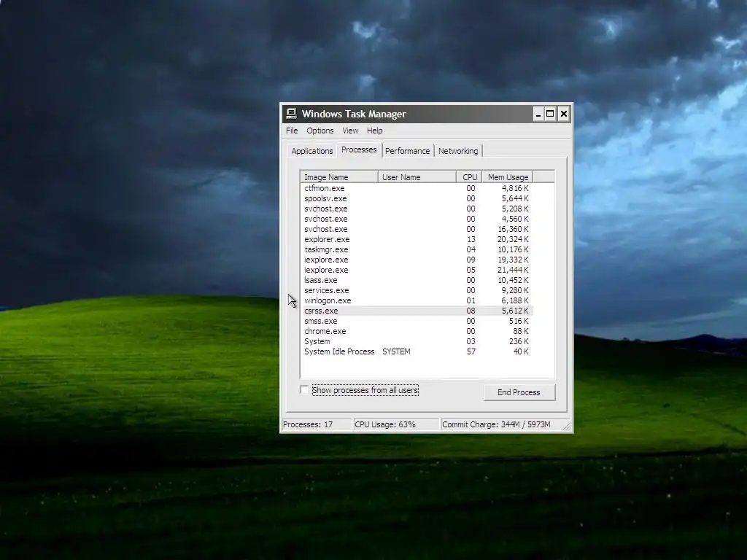Select svchost.exe using 16,360 K
This screenshot has height=560, width=747.
point(417,229)
